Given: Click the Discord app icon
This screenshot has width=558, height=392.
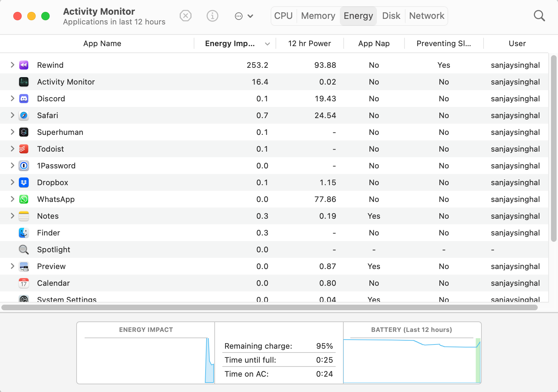Looking at the screenshot, I should click(24, 99).
